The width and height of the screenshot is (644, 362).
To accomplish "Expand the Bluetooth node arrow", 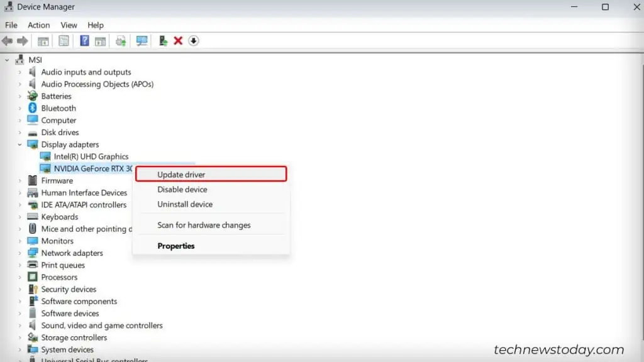I will click(x=19, y=108).
